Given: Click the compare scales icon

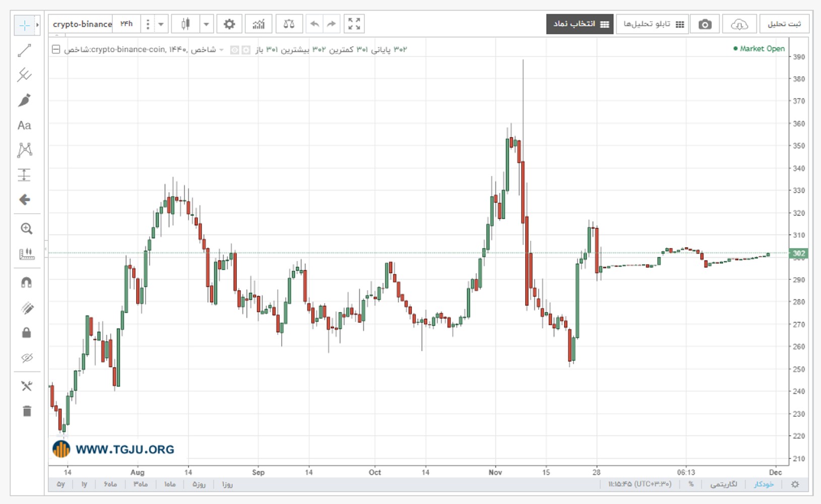Looking at the screenshot, I should tap(289, 24).
